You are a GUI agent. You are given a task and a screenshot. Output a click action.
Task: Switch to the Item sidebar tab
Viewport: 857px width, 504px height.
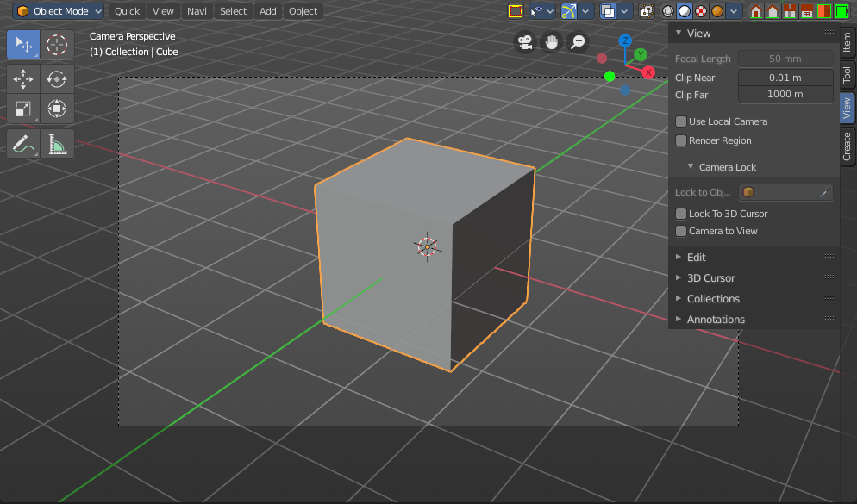(x=848, y=42)
